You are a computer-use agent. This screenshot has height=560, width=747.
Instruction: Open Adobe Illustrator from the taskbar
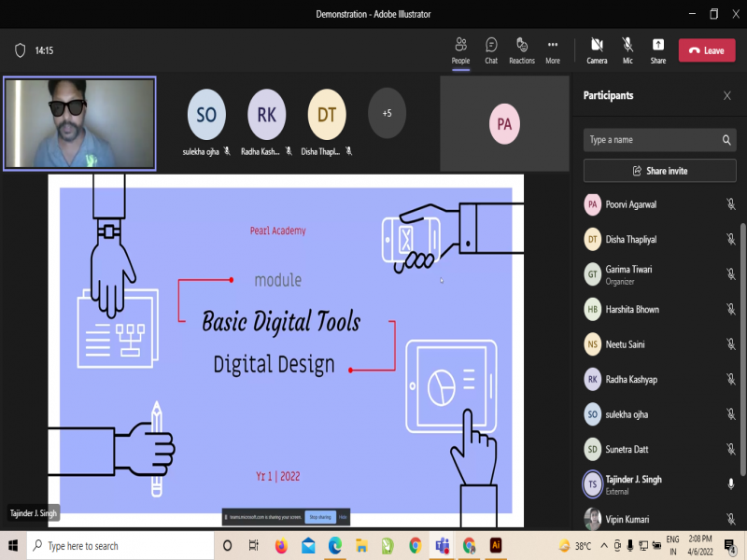[x=496, y=545]
